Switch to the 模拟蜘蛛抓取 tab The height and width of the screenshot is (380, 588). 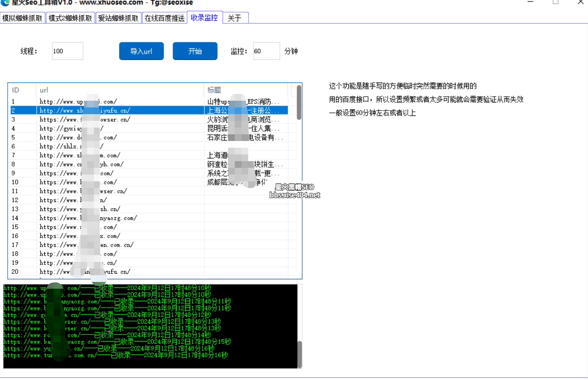coord(22,18)
